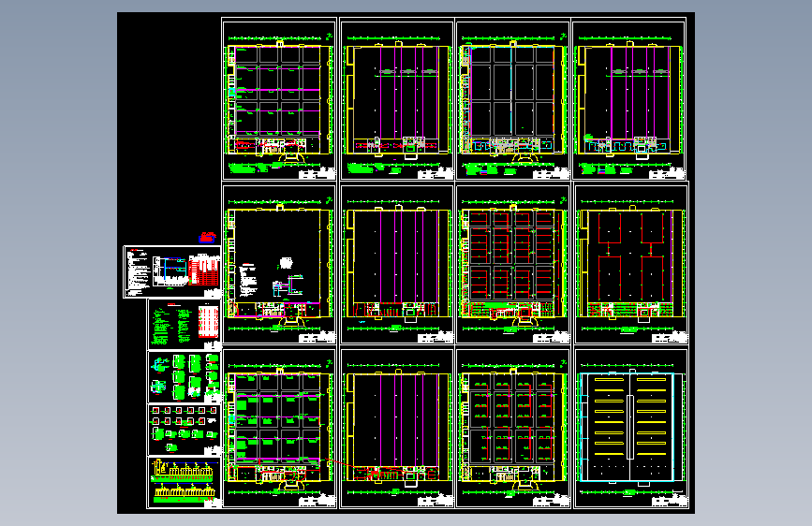Open the plan with green labels and red vertical runs
Image resolution: width=812 pixels, height=526 pixels.
[512, 428]
